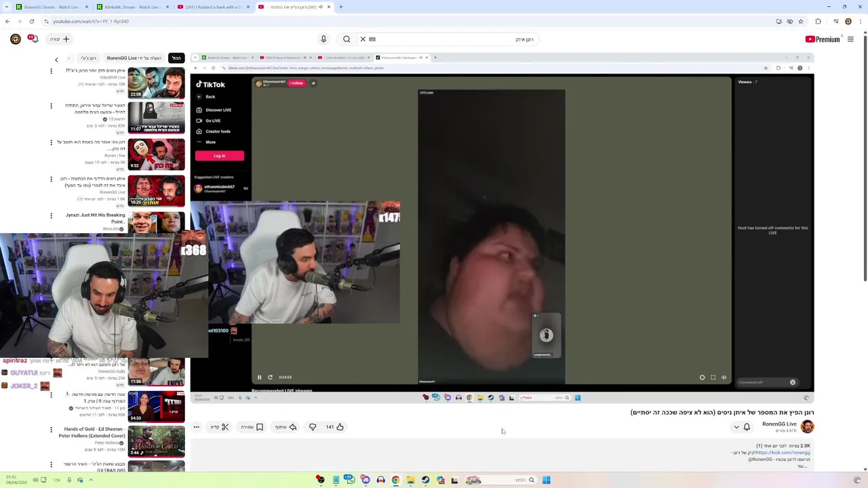Open 'Jynxzi Just Hit His Breaking Point' video
Image resolution: width=868 pixels, height=488 pixels.
click(95, 218)
